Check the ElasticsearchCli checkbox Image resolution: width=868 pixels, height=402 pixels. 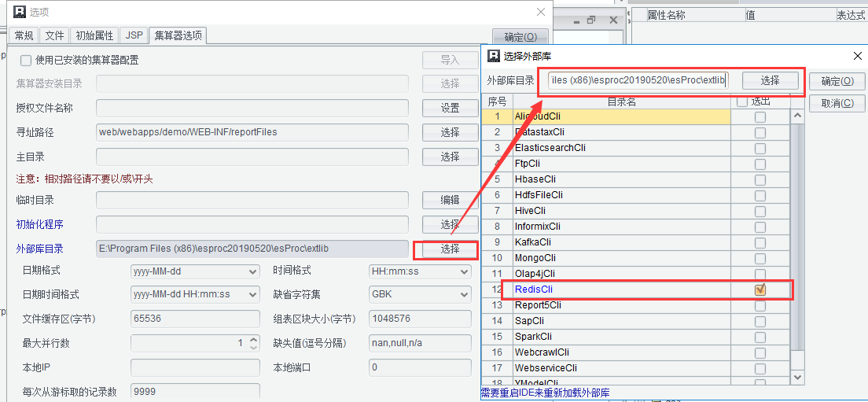point(760,149)
